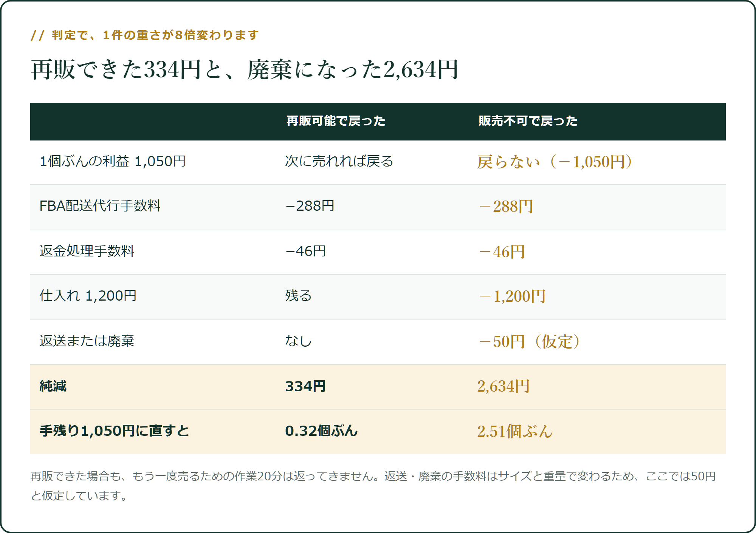Click the heading 再販できた334円と、廃棄になった2,634円

click(x=244, y=69)
